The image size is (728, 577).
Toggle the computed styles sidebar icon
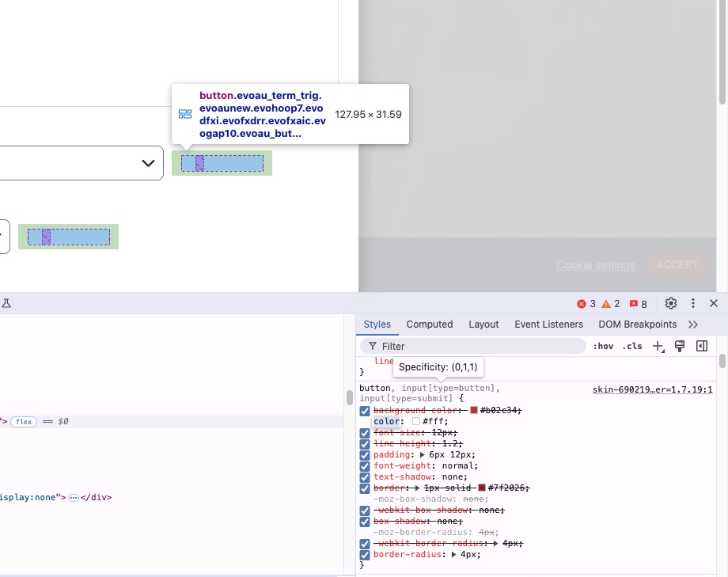click(701, 346)
